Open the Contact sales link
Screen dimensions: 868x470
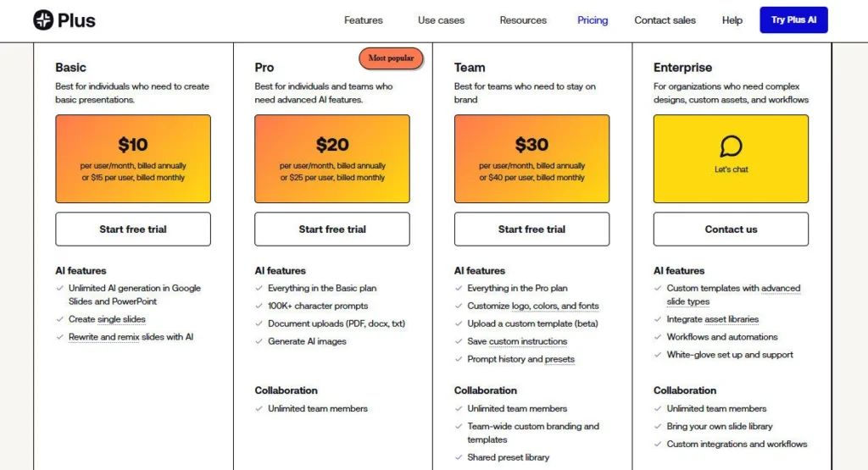pos(665,20)
